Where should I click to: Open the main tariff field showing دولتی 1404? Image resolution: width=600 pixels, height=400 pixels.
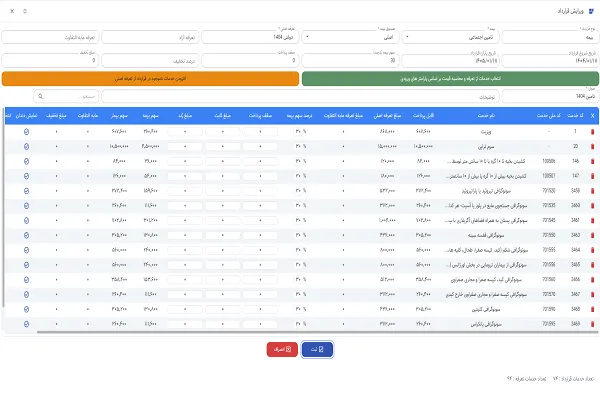(250, 37)
